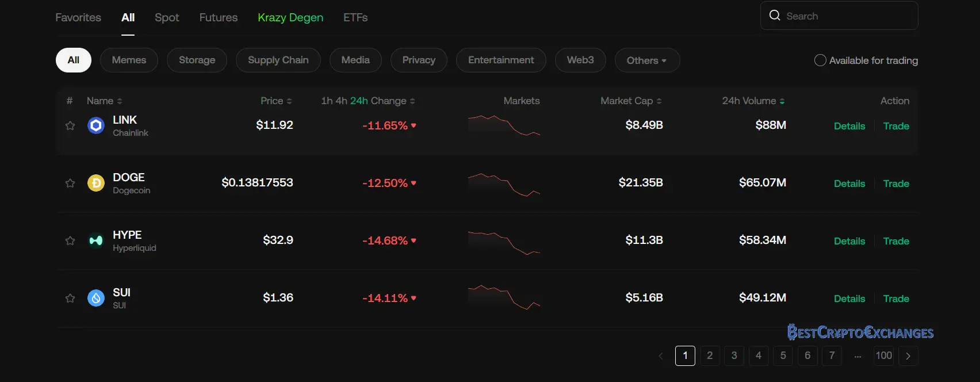Expand the Others category dropdown

point(647,60)
